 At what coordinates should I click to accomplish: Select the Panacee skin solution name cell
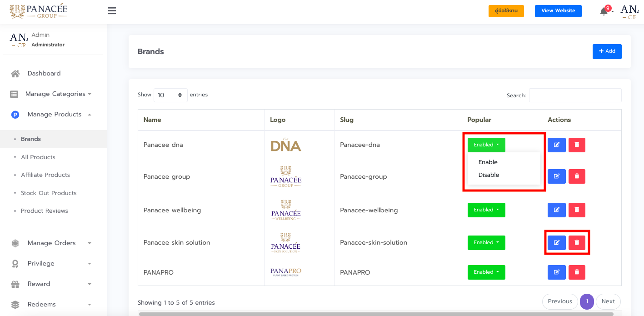tap(201, 243)
